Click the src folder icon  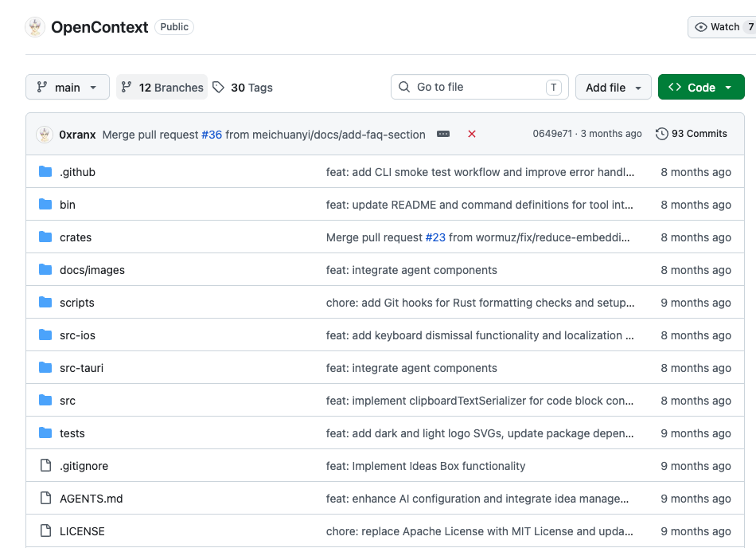point(45,401)
